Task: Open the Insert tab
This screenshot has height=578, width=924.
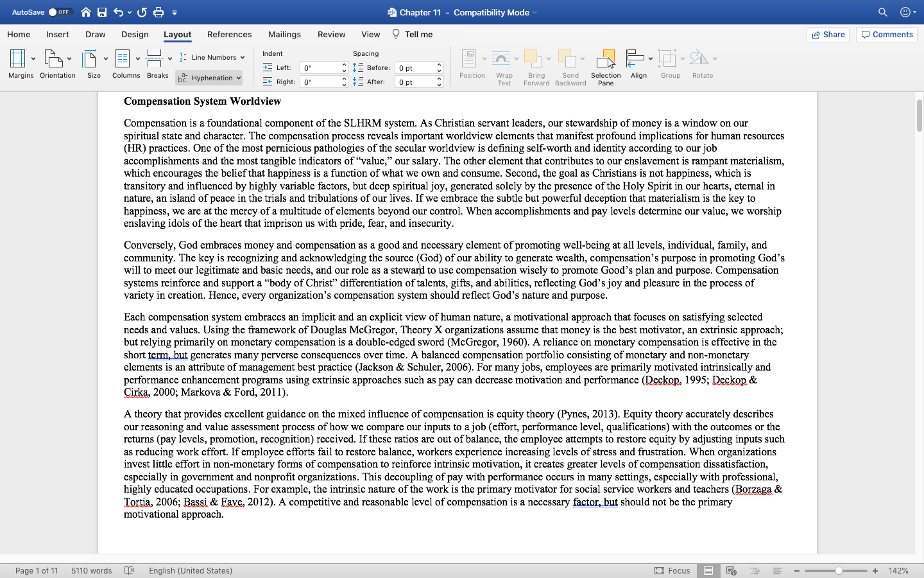Action: 58,35
